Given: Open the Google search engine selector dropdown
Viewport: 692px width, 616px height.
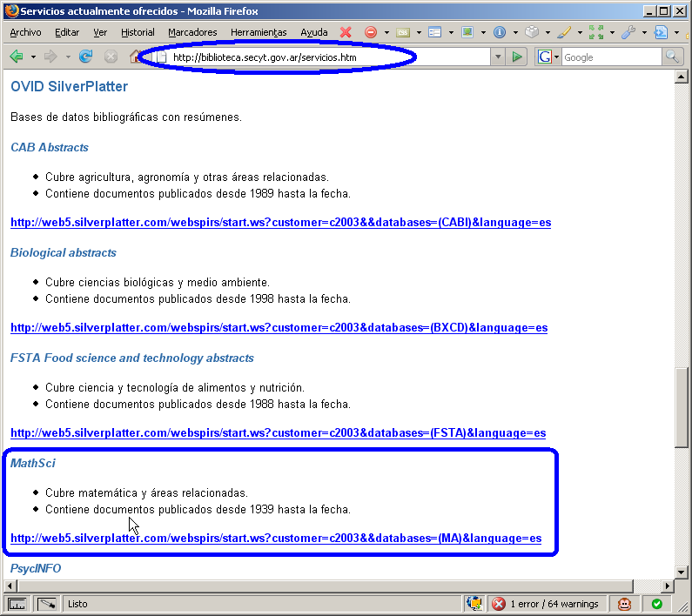Looking at the screenshot, I should 548,57.
